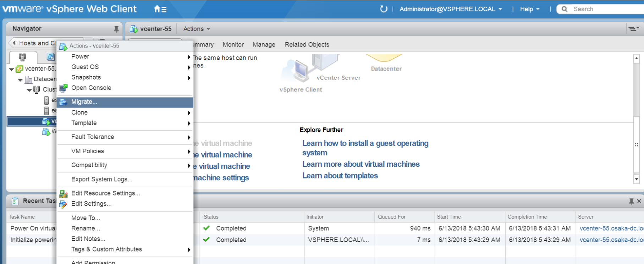
Task: Click the refresh icon in top bar
Action: [384, 9]
